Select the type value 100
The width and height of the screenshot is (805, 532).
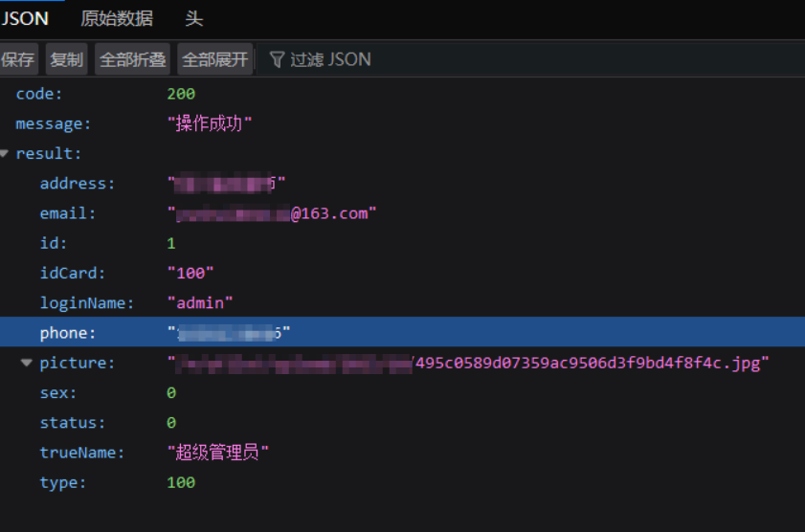pyautogui.click(x=181, y=482)
